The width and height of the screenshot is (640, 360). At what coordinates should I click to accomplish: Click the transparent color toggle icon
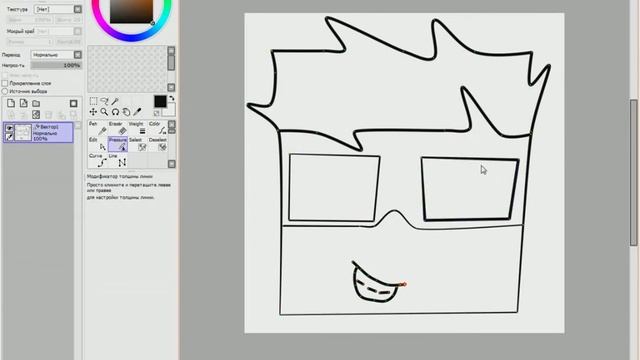pyautogui.click(x=156, y=113)
